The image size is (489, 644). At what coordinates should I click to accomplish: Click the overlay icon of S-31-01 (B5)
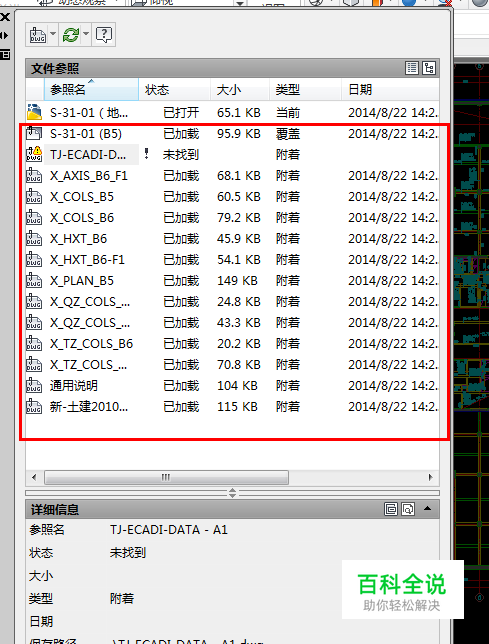pos(34,133)
